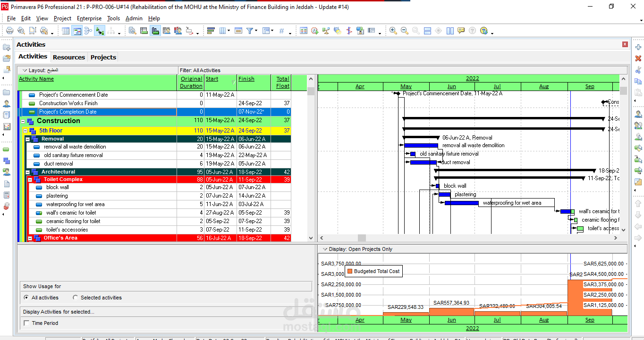
Task: Open the Layout options dropdown arrow
Action: (25, 70)
